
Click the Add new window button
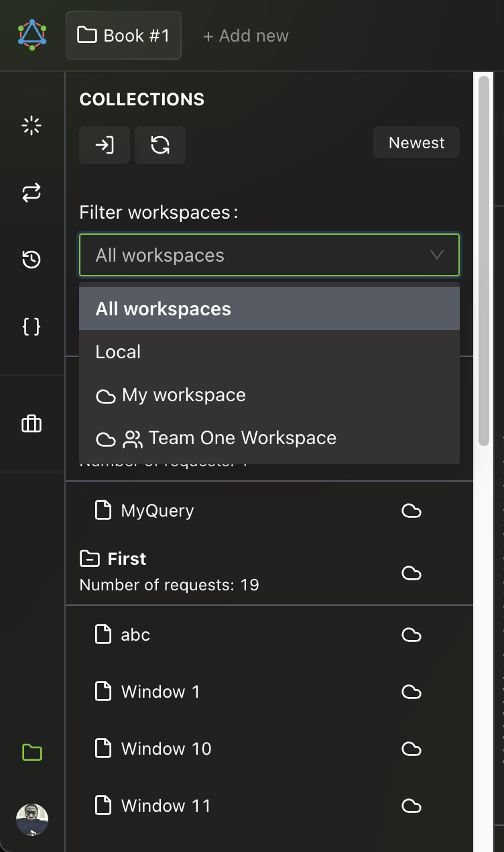pyautogui.click(x=245, y=36)
